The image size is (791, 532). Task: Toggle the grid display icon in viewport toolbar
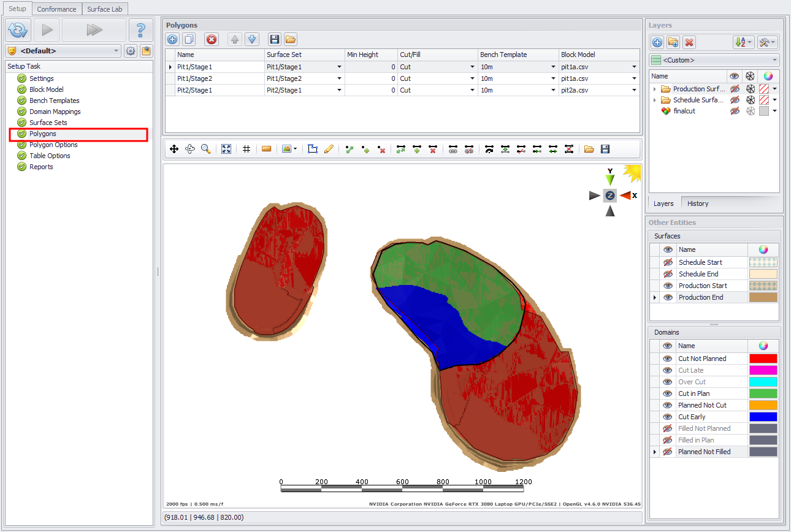(x=246, y=149)
